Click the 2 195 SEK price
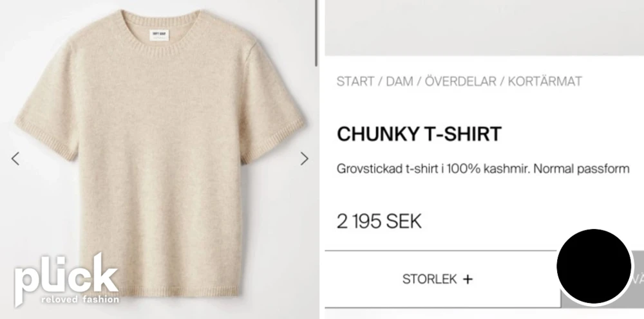The width and height of the screenshot is (644, 319). tap(379, 222)
